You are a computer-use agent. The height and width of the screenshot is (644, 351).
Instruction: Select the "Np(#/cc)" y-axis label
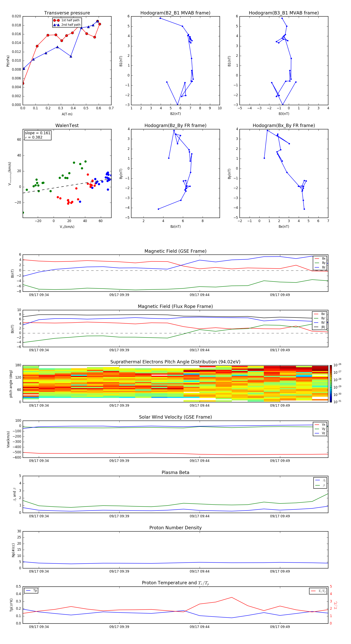pos(13,550)
